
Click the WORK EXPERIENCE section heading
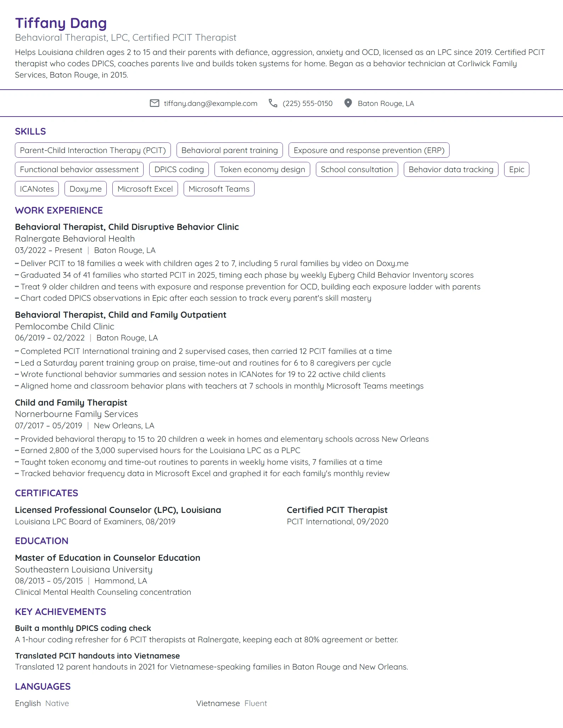tap(59, 210)
